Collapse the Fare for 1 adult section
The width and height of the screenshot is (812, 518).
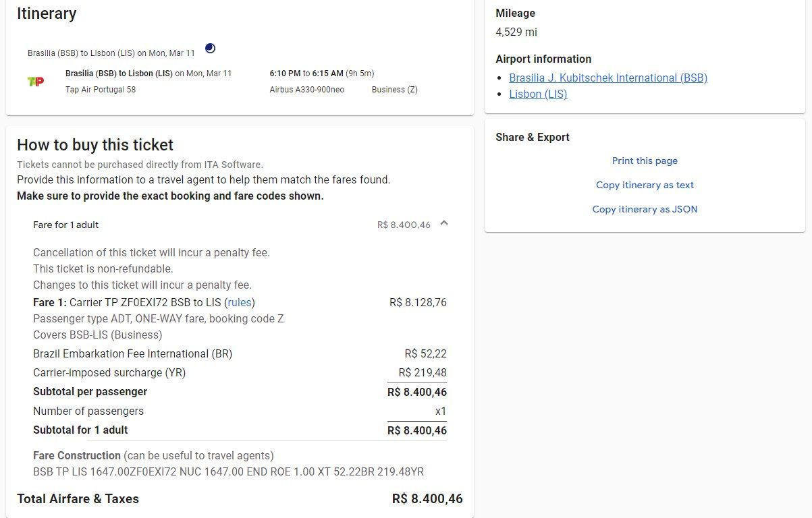point(443,224)
